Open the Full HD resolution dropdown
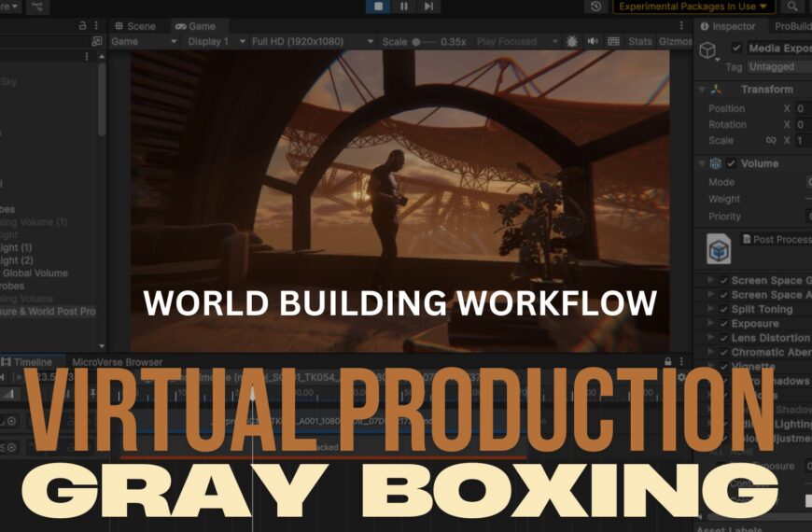The height and width of the screenshot is (532, 812). pos(314,42)
